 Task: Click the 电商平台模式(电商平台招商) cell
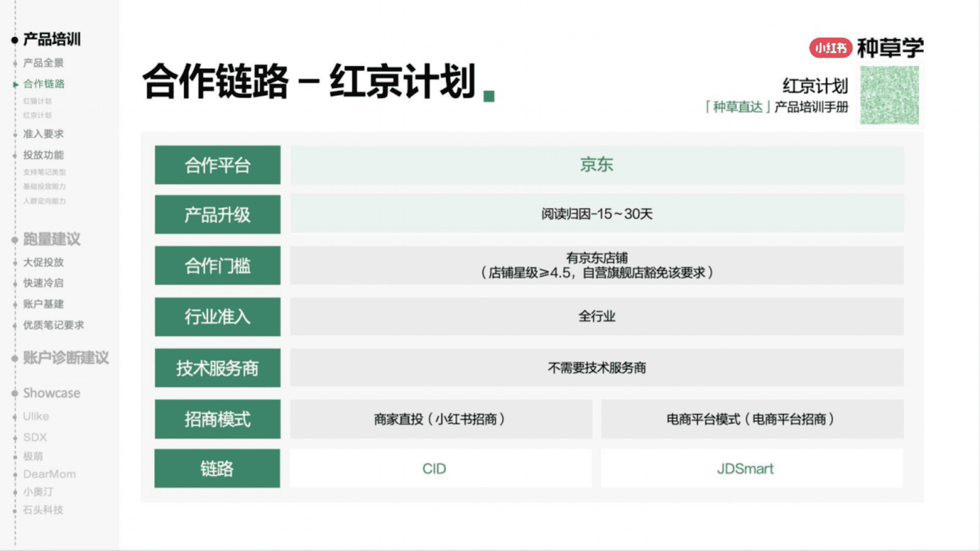(752, 419)
